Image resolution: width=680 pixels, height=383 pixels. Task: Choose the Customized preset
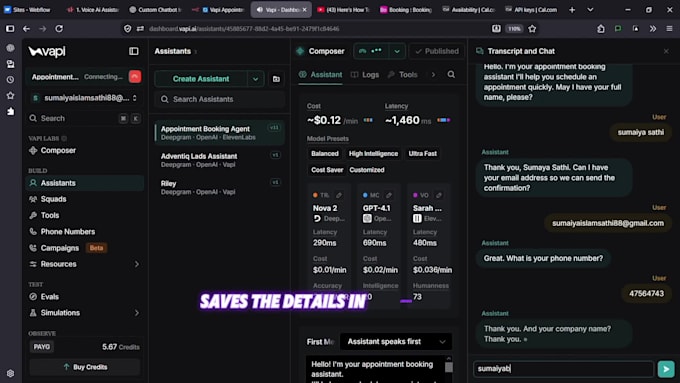(367, 170)
